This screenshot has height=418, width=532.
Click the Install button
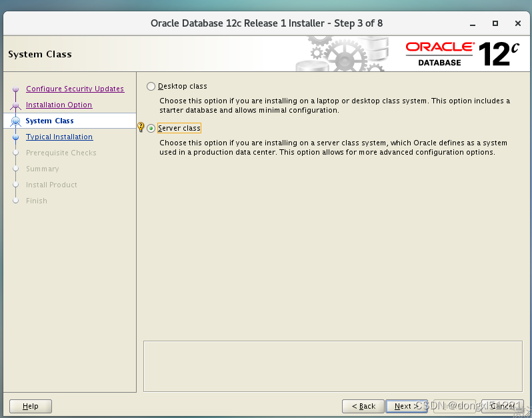(x=455, y=406)
